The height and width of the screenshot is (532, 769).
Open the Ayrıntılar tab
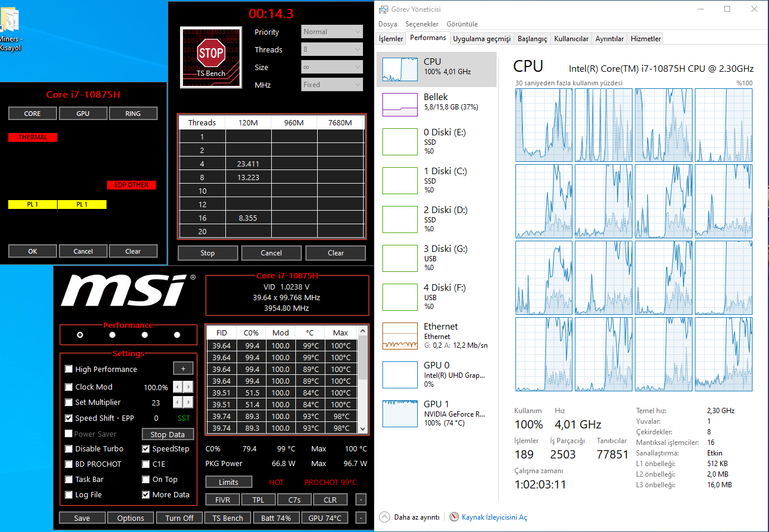(610, 39)
